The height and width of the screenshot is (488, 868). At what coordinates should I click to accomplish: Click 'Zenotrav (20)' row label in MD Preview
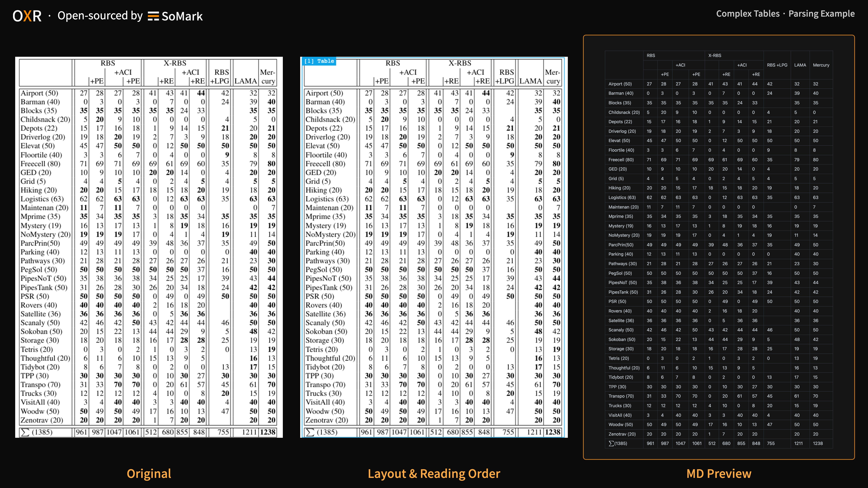[x=622, y=434]
